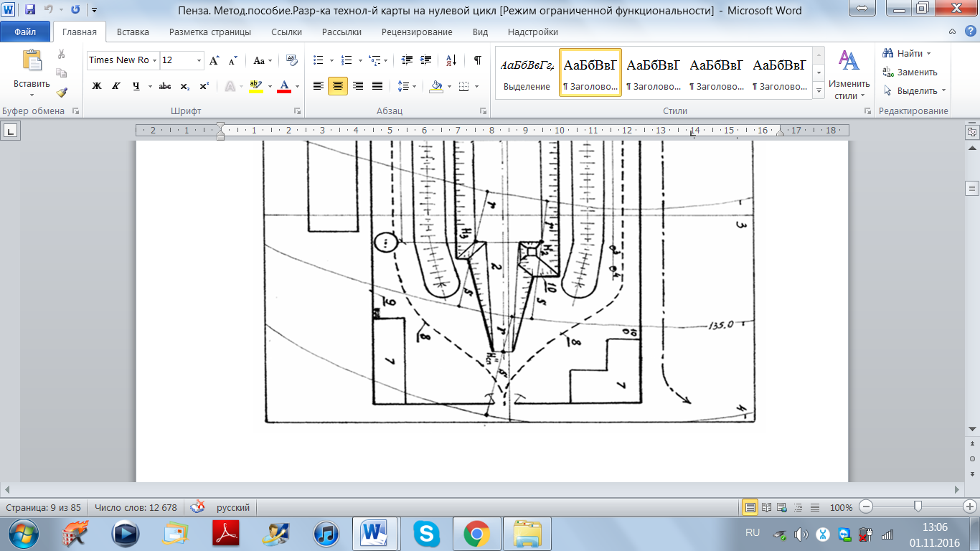The image size is (980, 551).
Task: Toggle italic formatting with К button
Action: 116,86
